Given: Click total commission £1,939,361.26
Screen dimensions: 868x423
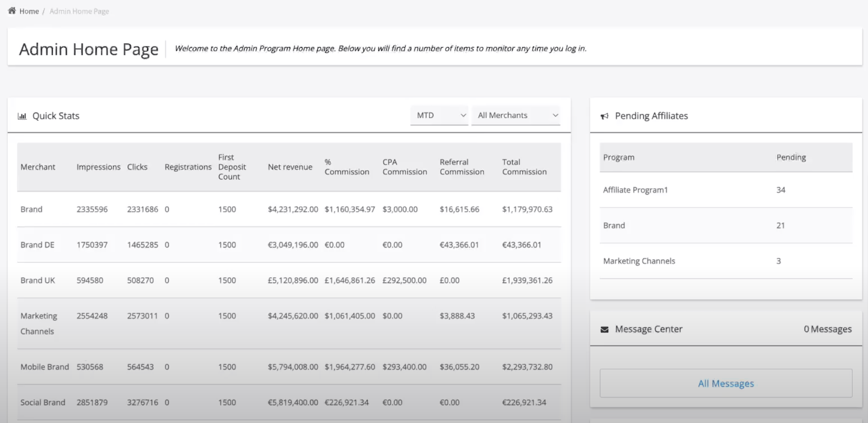Looking at the screenshot, I should (527, 280).
